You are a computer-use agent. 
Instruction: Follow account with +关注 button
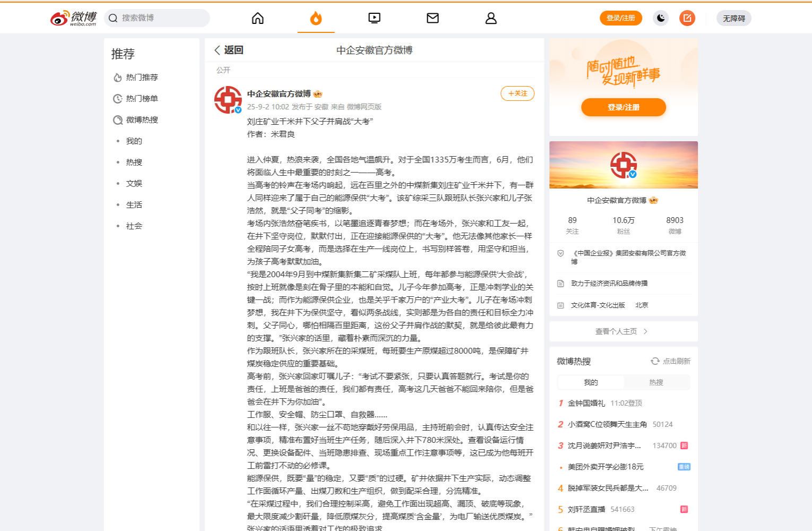(517, 93)
